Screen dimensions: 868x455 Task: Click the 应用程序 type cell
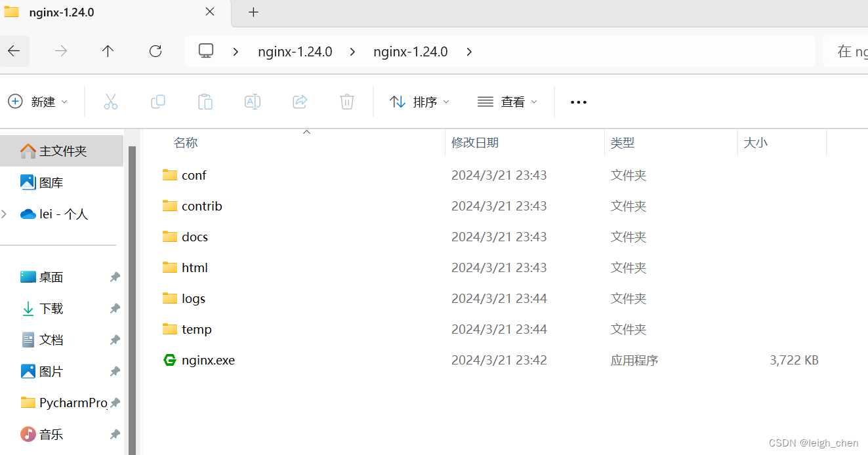[634, 360]
